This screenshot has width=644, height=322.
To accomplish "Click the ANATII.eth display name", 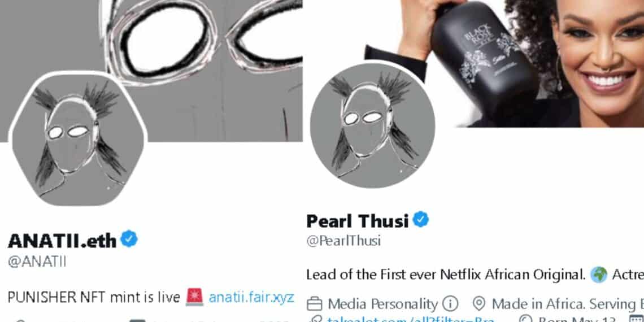I will coord(62,241).
